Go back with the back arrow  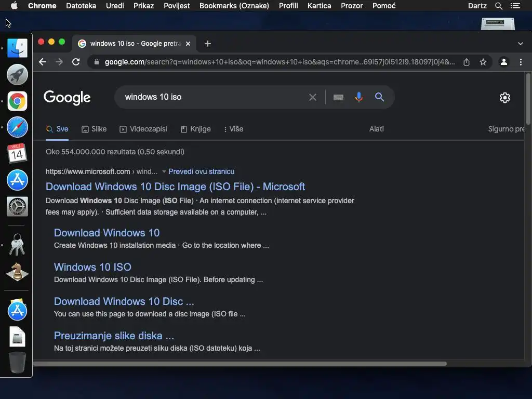(43, 62)
